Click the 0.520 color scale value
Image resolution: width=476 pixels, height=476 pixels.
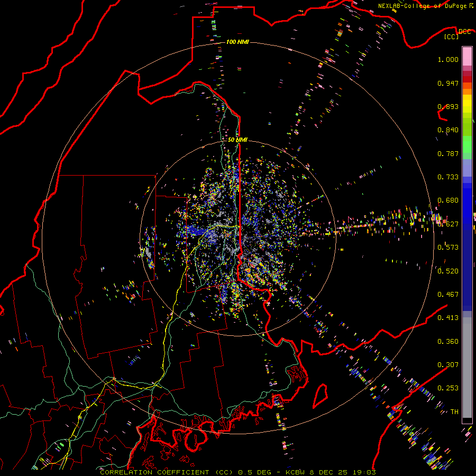(448, 271)
